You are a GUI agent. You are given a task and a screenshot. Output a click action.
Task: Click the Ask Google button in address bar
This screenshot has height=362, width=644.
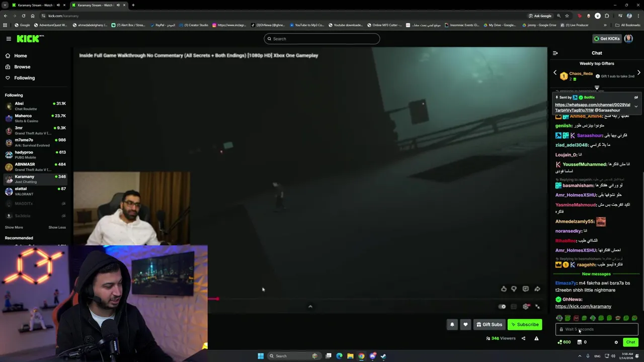click(x=540, y=16)
